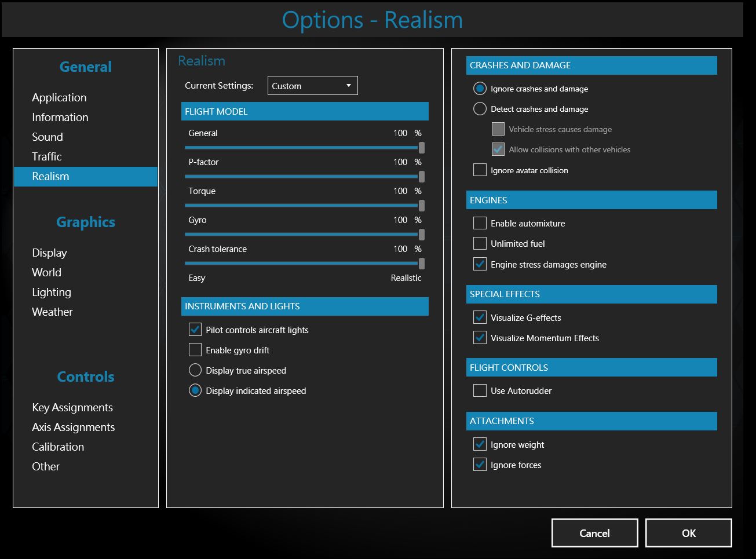Open the Sound settings page
Image resolution: width=756 pixels, height=559 pixels.
click(48, 137)
